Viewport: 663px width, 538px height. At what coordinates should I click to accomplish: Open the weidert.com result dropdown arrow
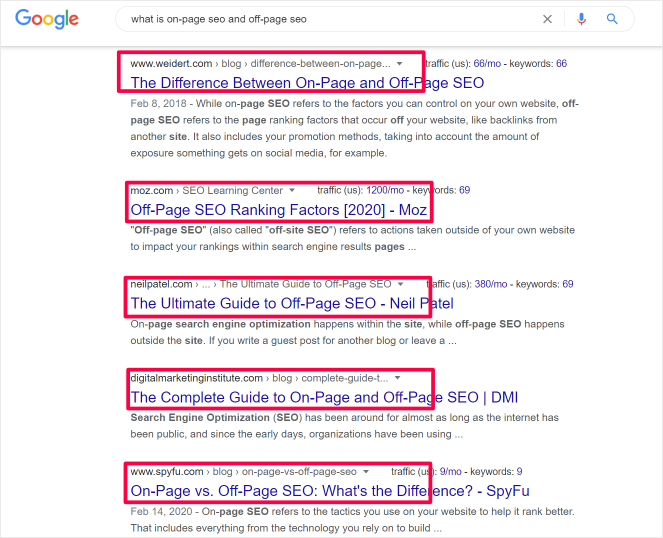pyautogui.click(x=399, y=64)
